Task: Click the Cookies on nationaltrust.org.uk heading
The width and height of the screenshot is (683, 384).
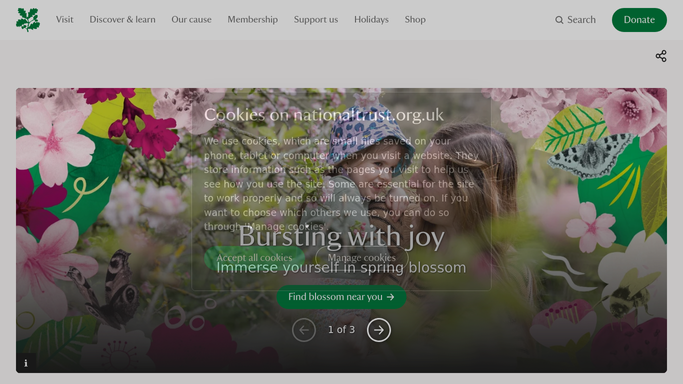Action: pos(324,115)
